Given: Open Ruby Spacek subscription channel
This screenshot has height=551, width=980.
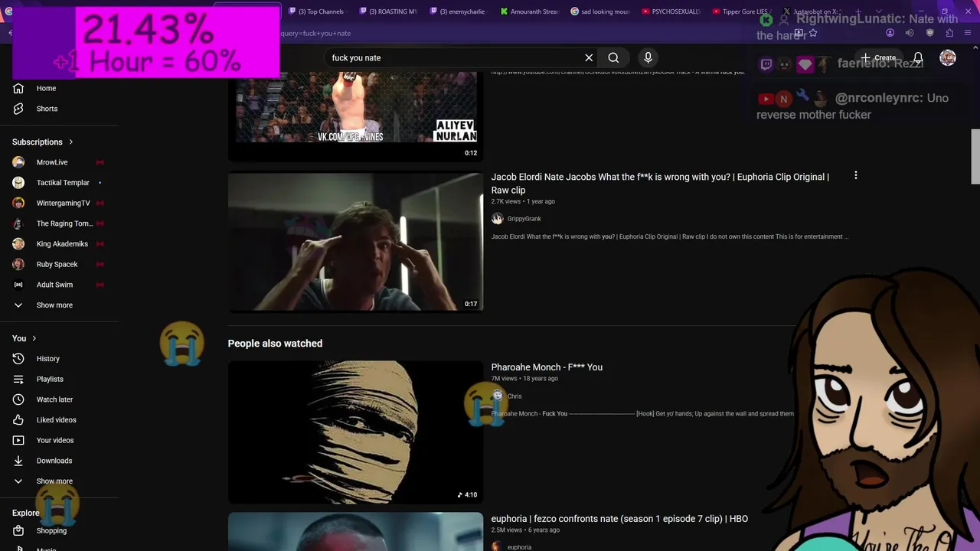Looking at the screenshot, I should point(57,264).
